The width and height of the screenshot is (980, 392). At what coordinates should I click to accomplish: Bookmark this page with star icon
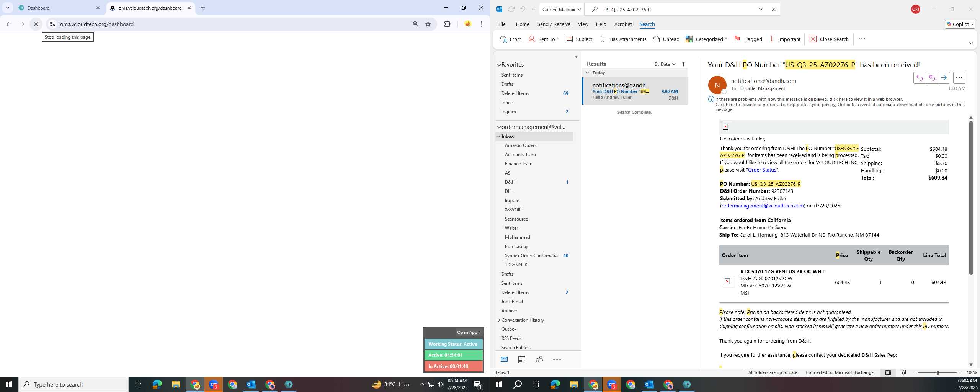click(428, 24)
